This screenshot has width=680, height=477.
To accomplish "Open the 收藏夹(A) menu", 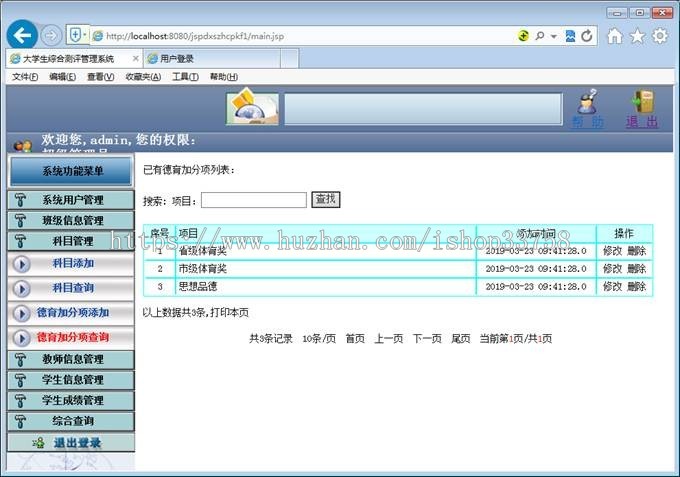I will coord(143,77).
